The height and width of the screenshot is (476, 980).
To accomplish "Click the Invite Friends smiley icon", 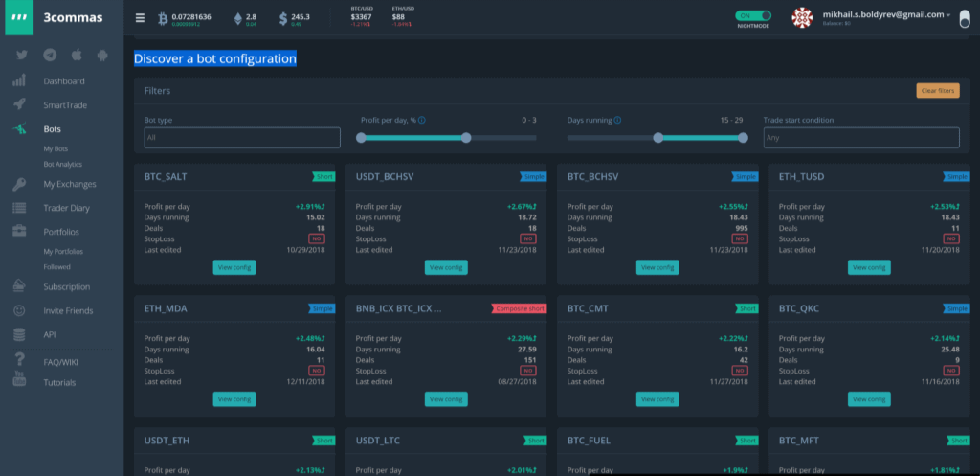I will 19,310.
